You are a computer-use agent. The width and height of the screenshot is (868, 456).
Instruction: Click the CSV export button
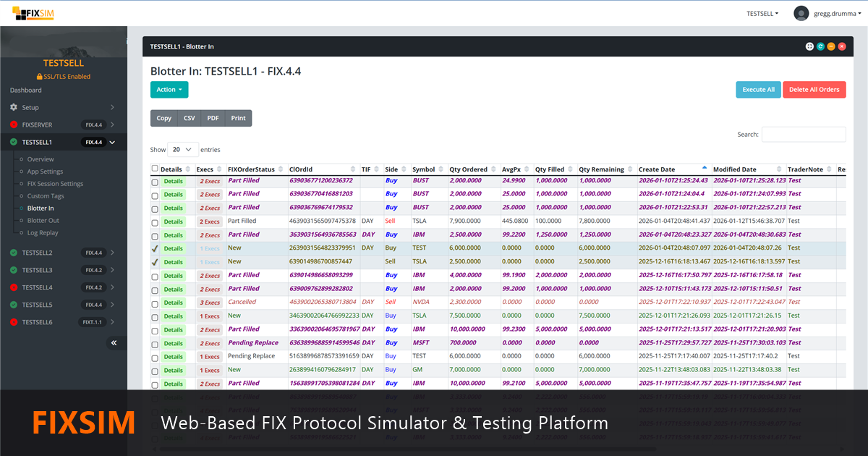[x=189, y=118]
